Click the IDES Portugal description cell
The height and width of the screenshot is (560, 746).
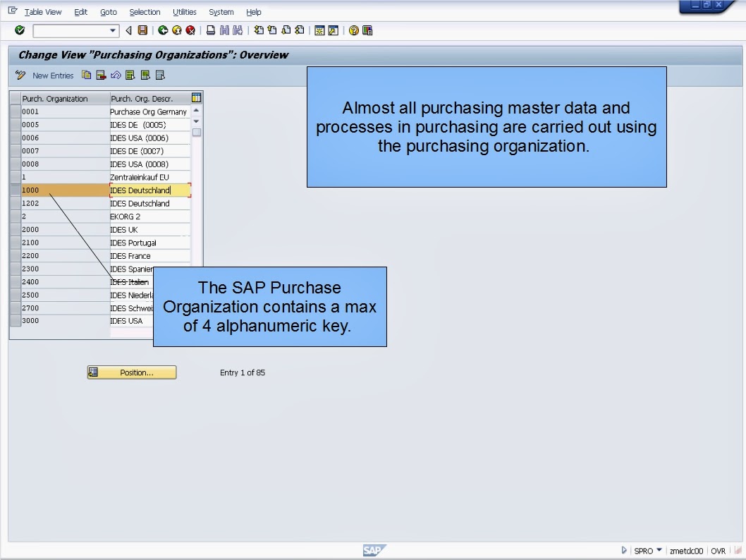click(x=150, y=243)
